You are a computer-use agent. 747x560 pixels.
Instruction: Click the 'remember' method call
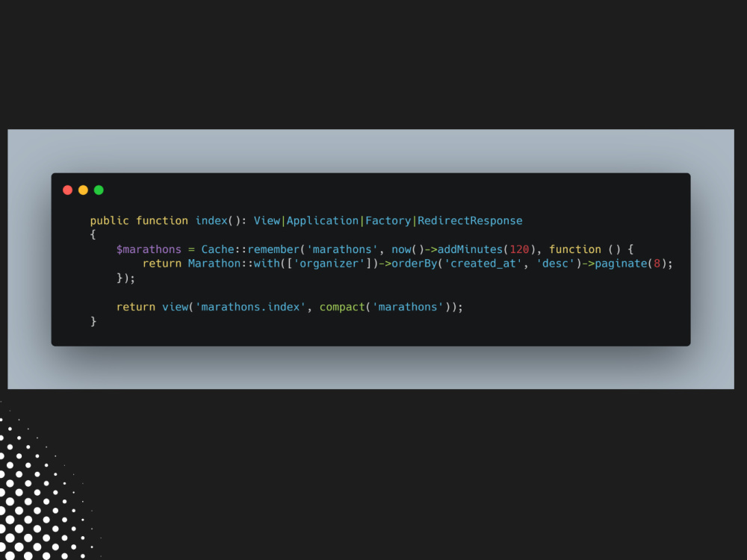[273, 249]
